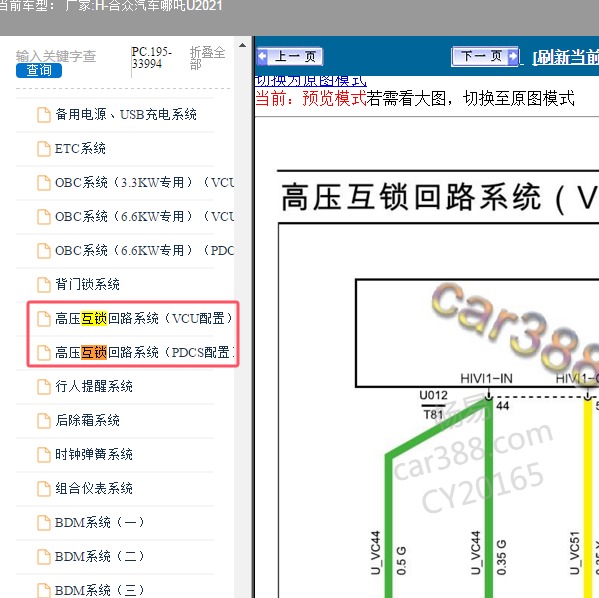Click the 0.5 G wire label
This screenshot has height=598, width=599.
(x=401, y=561)
